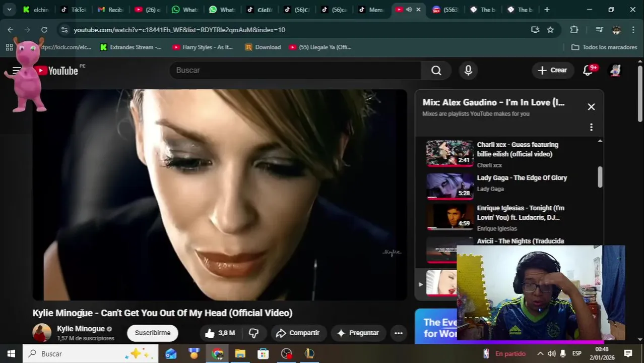Click the install app icon in address bar

click(x=535, y=30)
